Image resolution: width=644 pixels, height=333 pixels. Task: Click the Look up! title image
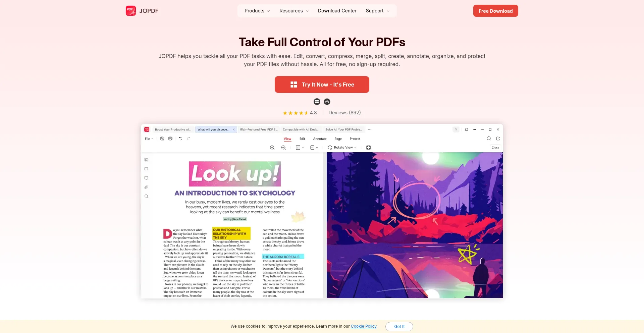[x=235, y=174]
